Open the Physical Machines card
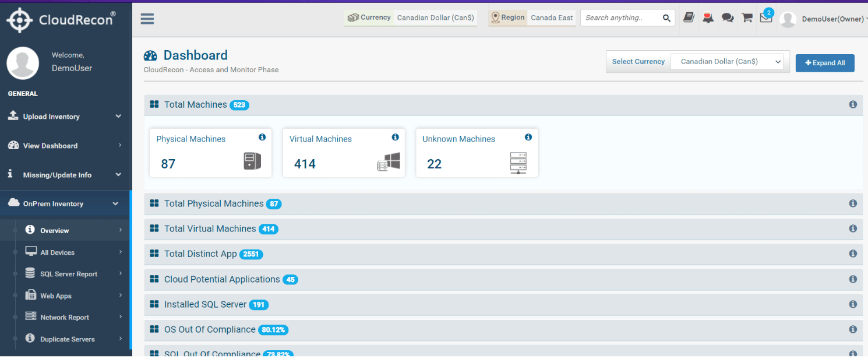 tap(211, 153)
